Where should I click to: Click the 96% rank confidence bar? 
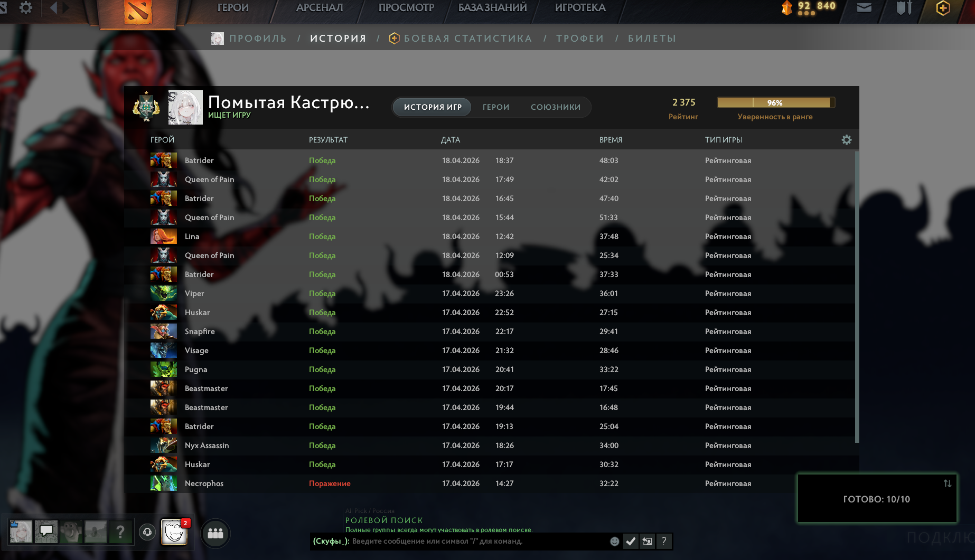(775, 102)
